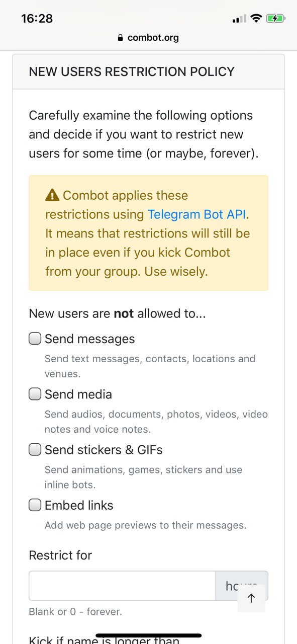This screenshot has height=644, width=297.
Task: Tap the battery charging status icon
Action: 276,19
